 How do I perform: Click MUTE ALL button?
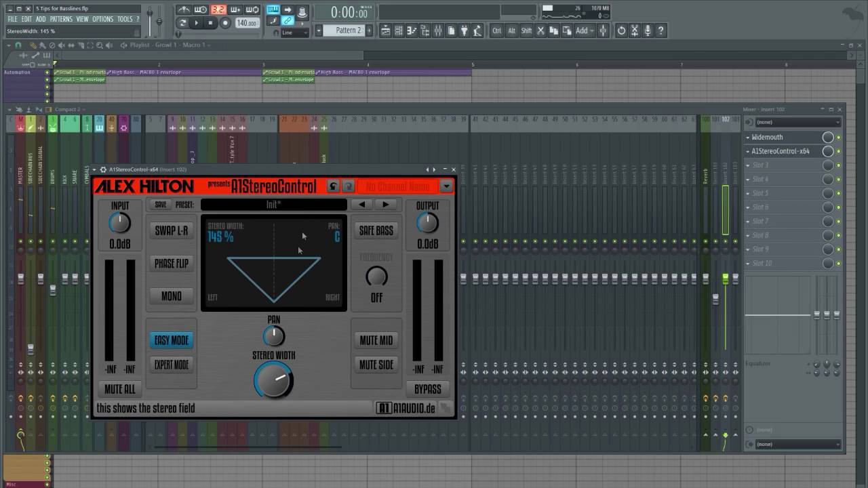120,389
